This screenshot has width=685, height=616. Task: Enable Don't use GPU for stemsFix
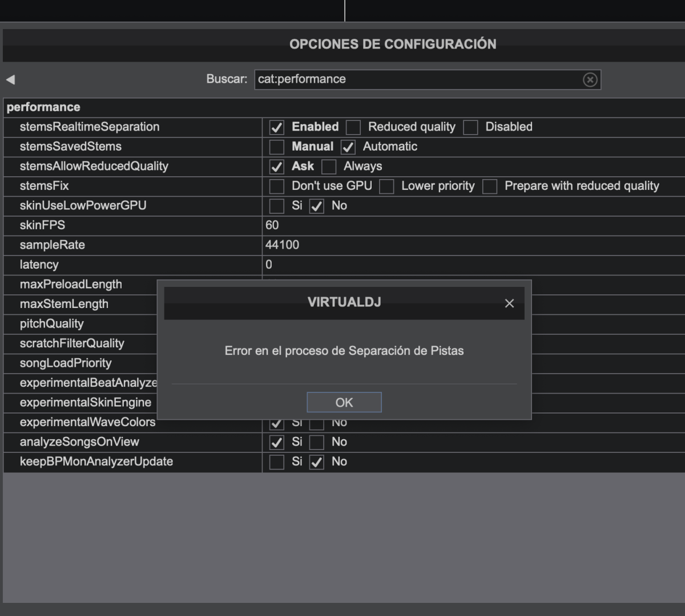(x=277, y=187)
